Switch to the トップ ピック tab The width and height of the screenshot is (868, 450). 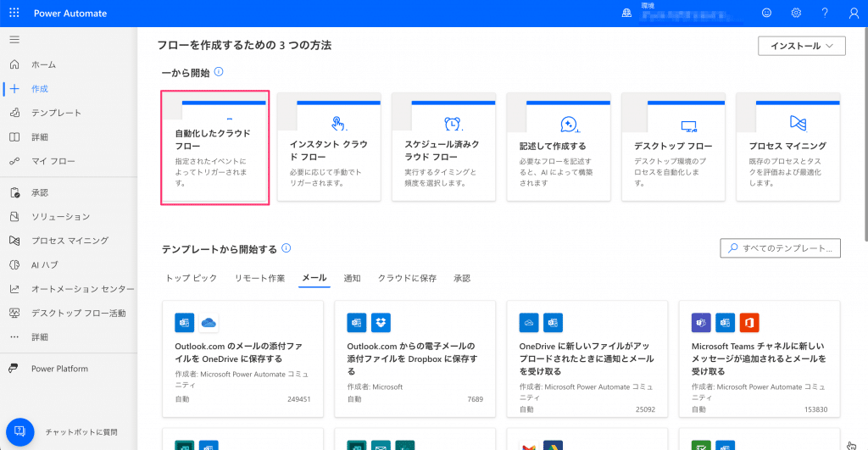tap(192, 279)
